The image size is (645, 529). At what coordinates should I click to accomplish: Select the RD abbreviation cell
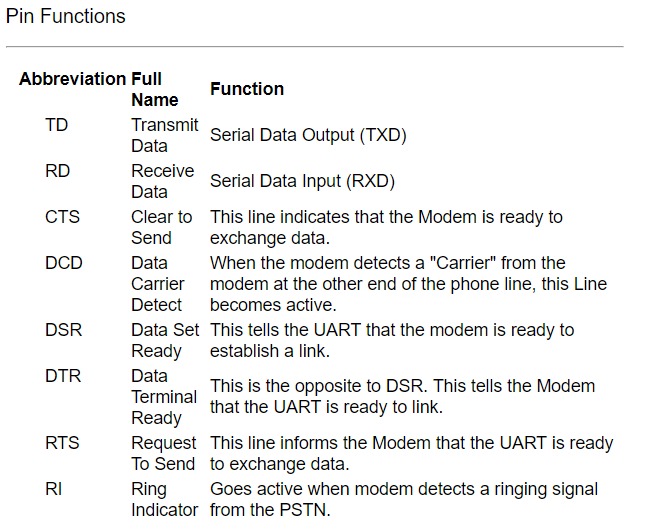point(57,171)
